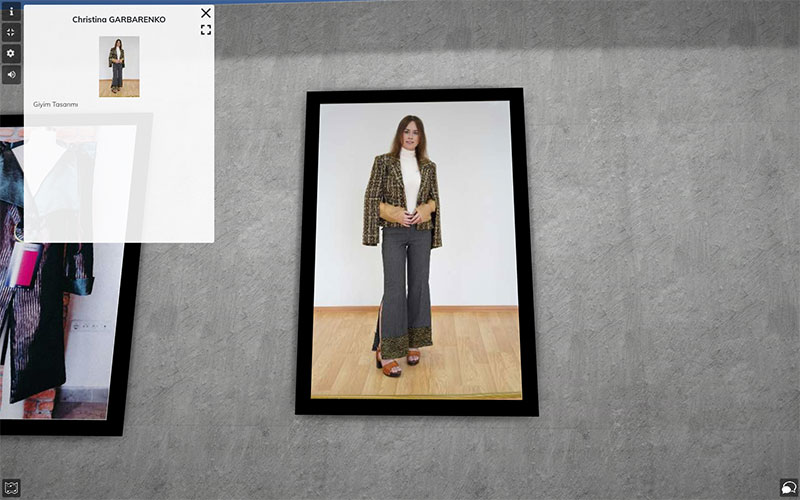Open the gallery map icon

[x=11, y=488]
